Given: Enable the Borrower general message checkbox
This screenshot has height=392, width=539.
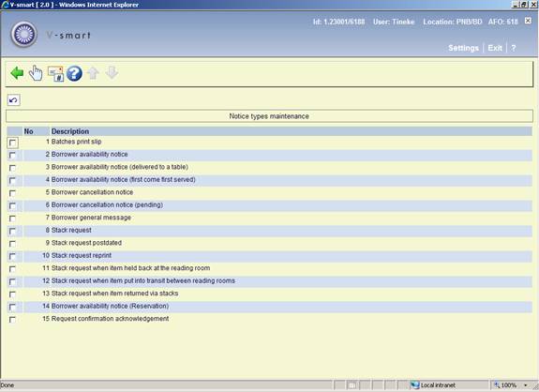Looking at the screenshot, I should click(x=13, y=219).
